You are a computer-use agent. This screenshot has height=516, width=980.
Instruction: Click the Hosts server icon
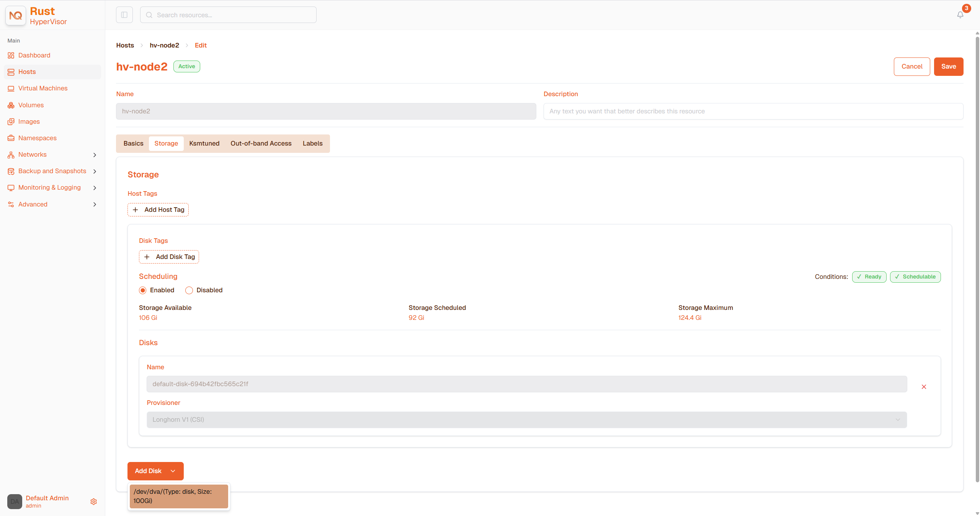11,72
